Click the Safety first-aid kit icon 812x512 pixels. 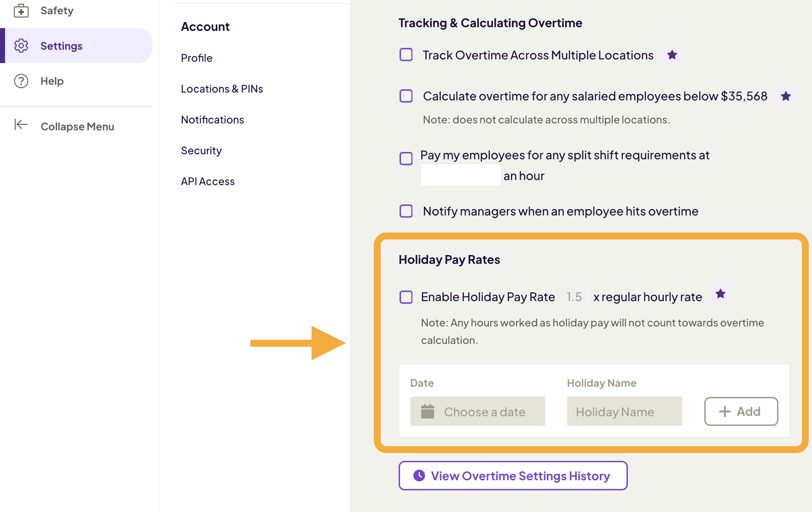21,11
